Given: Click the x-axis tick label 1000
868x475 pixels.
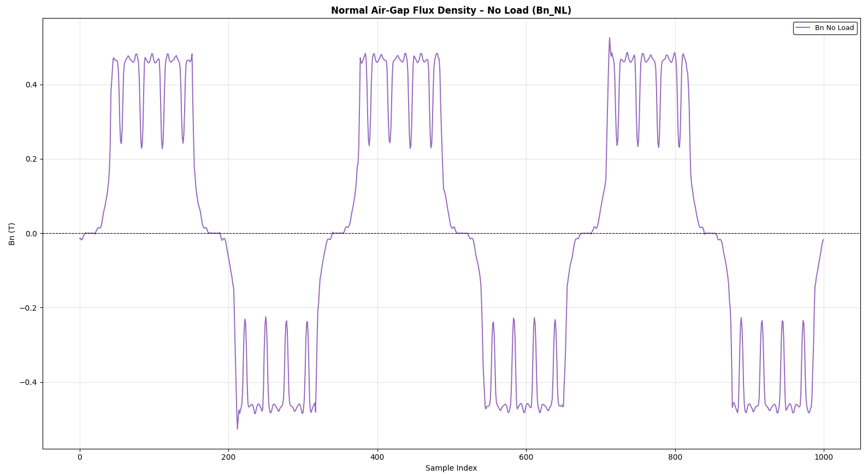Looking at the screenshot, I should click(x=824, y=458).
